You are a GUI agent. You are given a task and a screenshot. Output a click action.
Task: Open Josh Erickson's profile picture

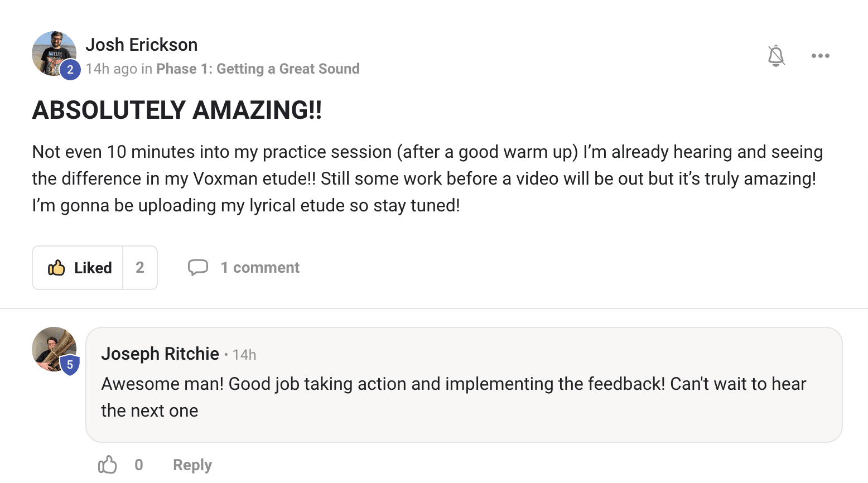click(x=51, y=50)
